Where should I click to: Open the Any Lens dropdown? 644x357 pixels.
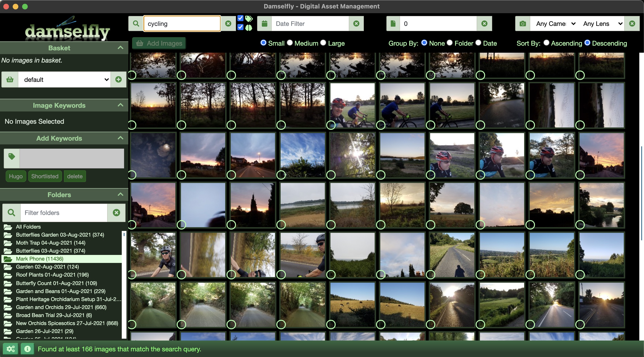pyautogui.click(x=602, y=24)
